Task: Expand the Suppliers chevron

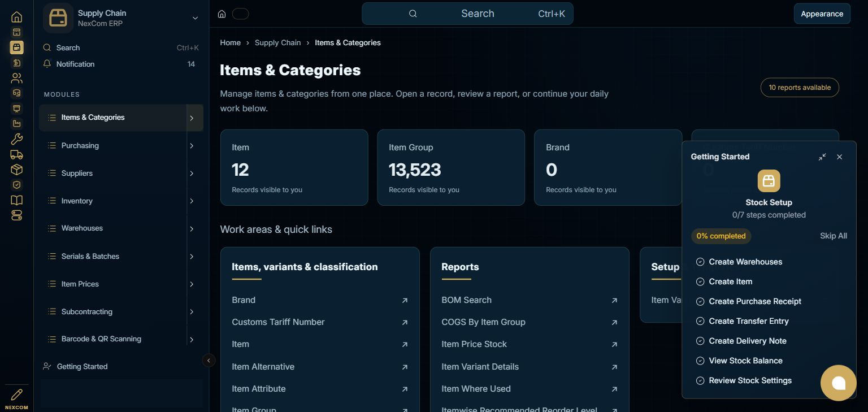Action: (x=192, y=174)
